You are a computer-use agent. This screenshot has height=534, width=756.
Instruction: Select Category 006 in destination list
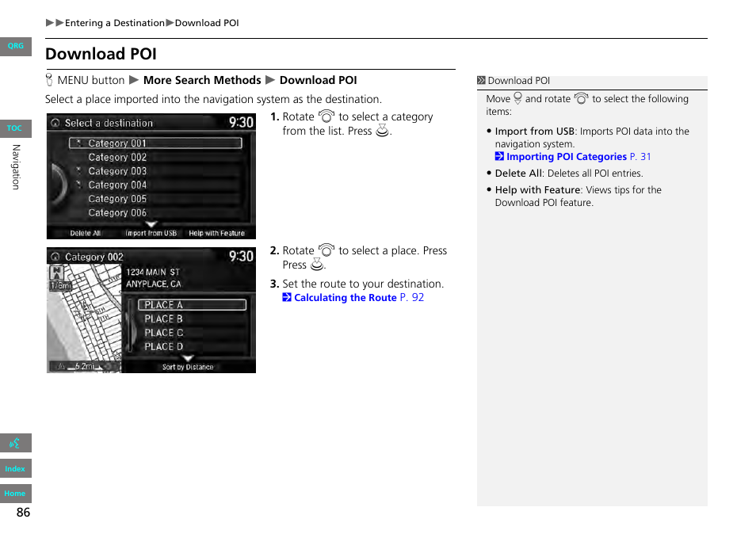click(x=156, y=213)
